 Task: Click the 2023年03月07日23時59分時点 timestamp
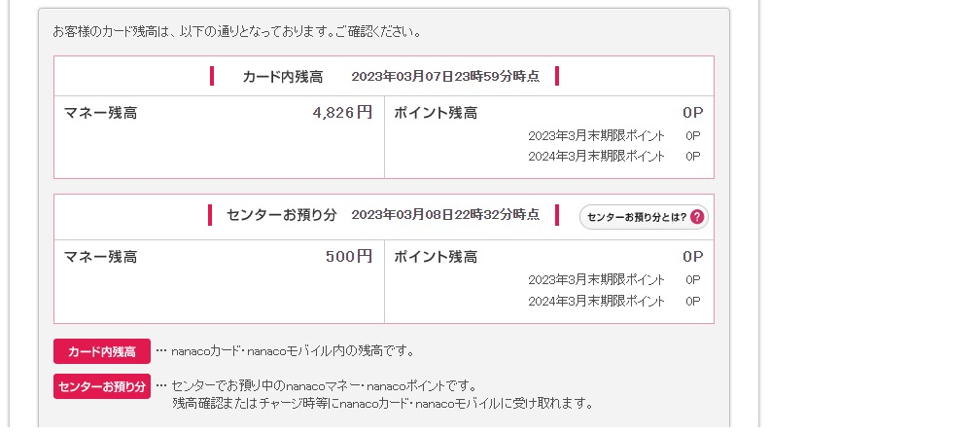[x=445, y=77]
